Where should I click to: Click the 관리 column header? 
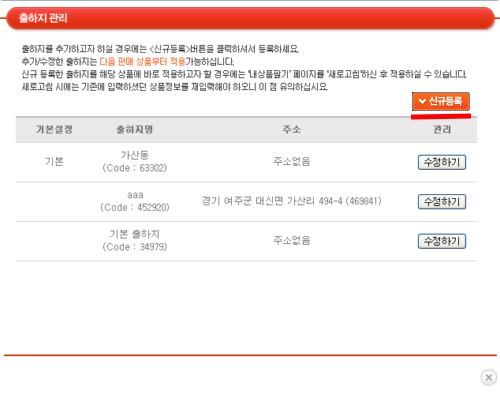tap(442, 129)
